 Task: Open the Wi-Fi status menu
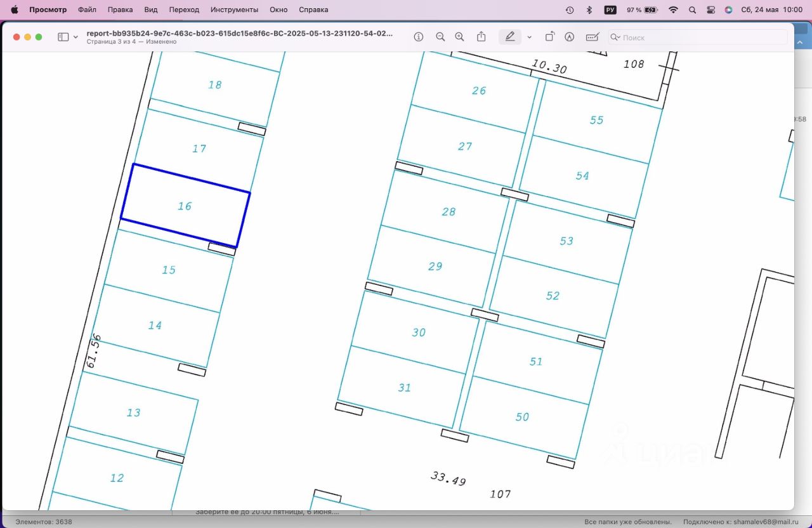tap(674, 10)
